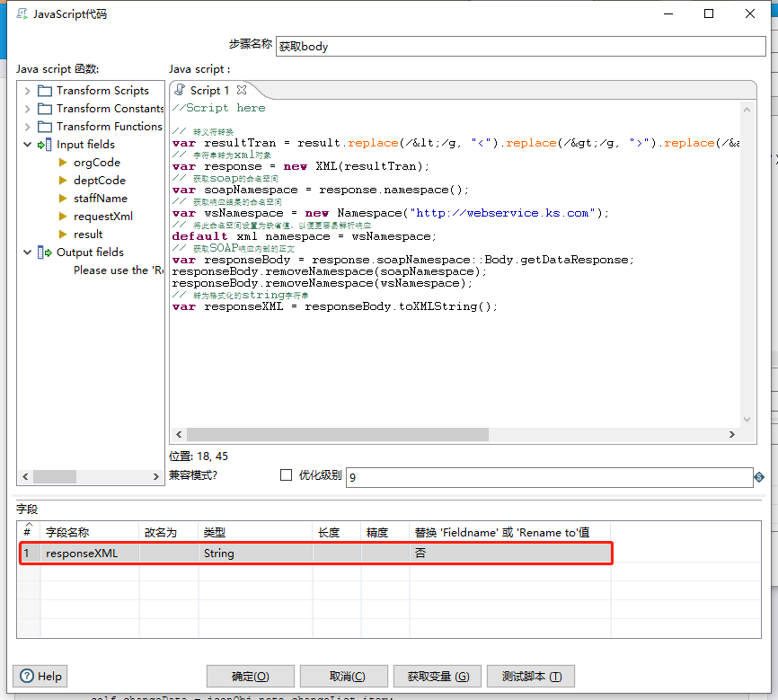Collapse the Output fields tree node
Viewport: 778px width, 700px height.
[x=27, y=253]
